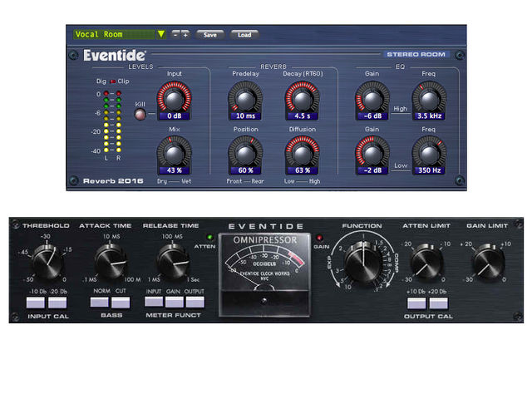Toggle the Kill button in Levels
Viewport: 532px width, 399px height.
click(140, 115)
